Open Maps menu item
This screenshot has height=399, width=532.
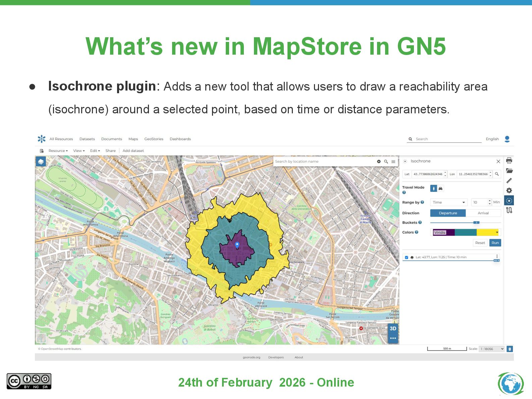coord(133,139)
